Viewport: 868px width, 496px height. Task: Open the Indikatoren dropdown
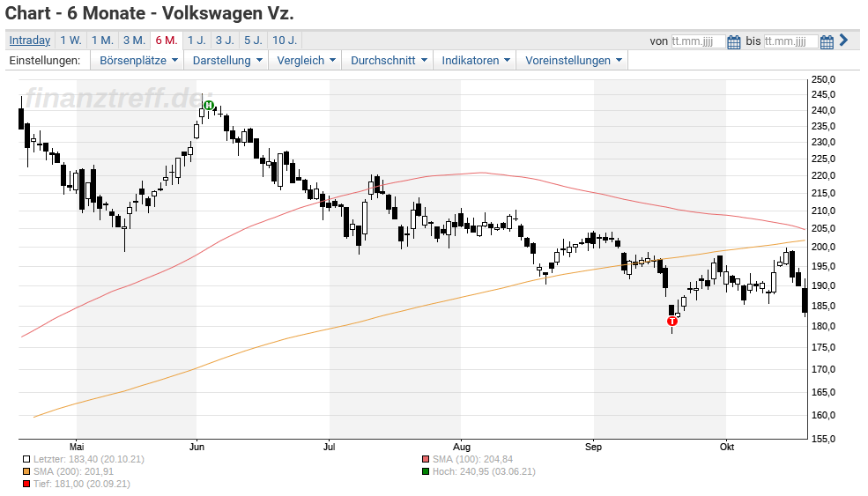click(x=476, y=60)
